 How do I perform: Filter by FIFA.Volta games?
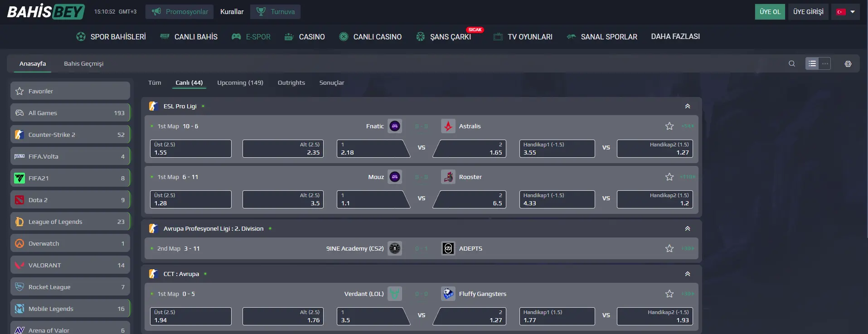coord(70,156)
